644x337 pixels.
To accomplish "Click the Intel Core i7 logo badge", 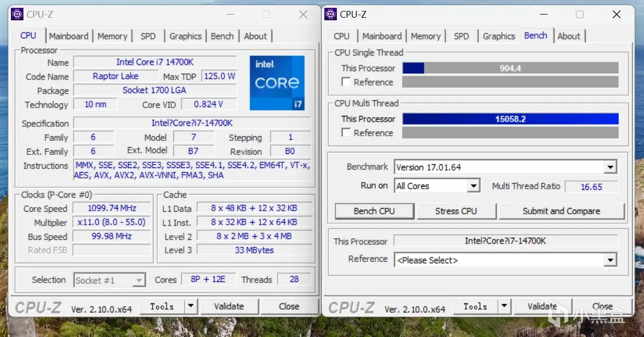I will (277, 83).
